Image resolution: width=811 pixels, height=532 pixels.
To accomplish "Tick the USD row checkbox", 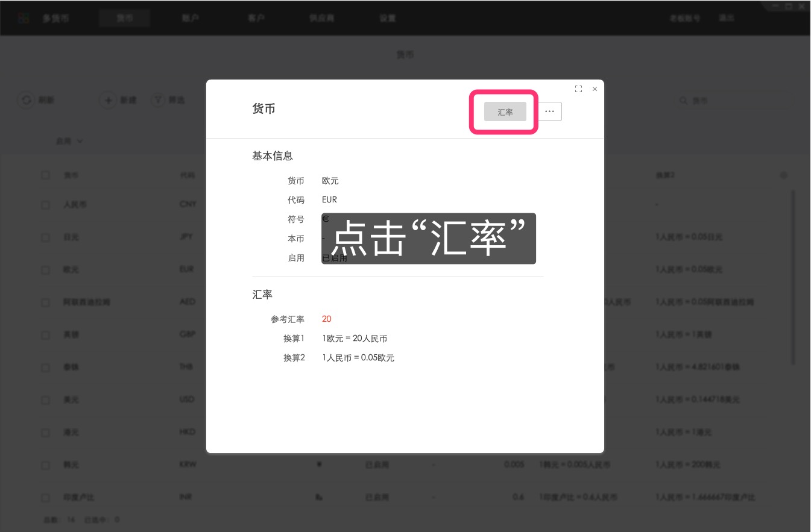I will (x=46, y=400).
